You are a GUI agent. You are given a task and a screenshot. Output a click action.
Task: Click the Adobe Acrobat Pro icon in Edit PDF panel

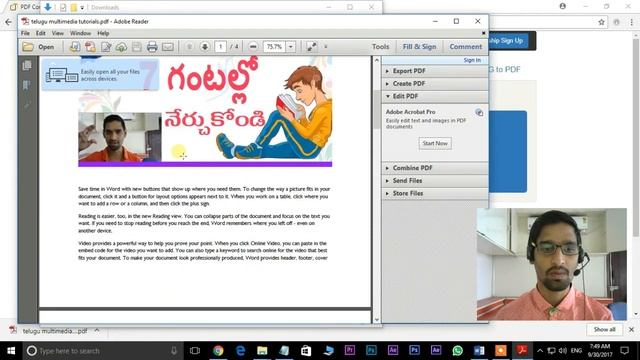click(x=479, y=112)
